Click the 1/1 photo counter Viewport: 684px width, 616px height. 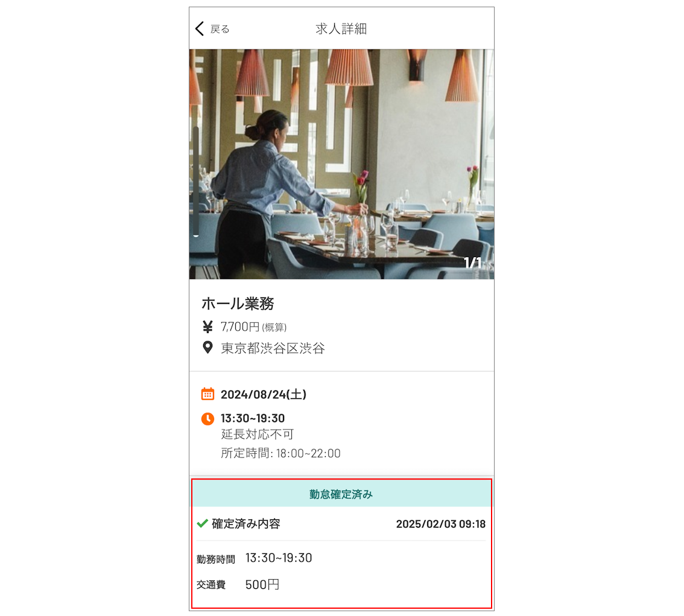point(472,263)
